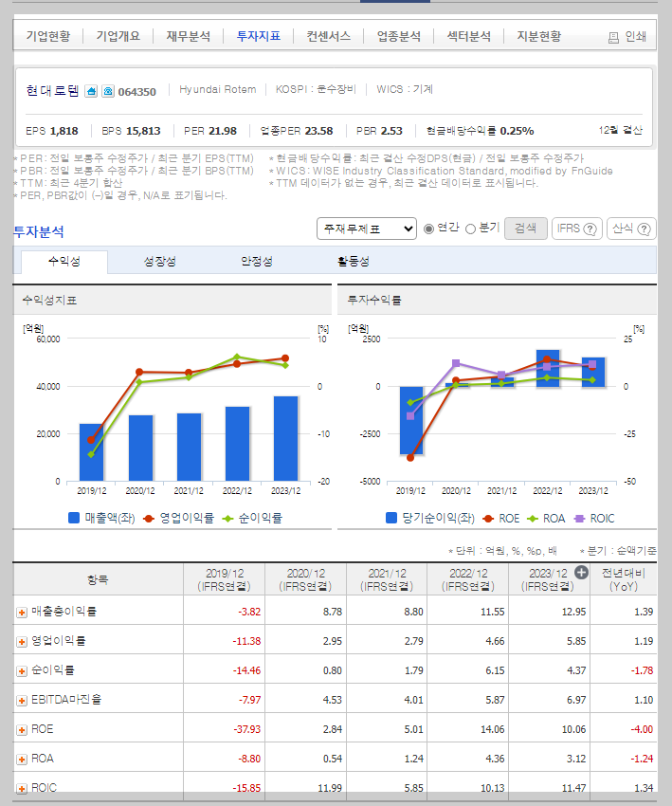Image resolution: width=672 pixels, height=806 pixels.
Task: Click the 2019/12 sales bar in 수익성지표 chart
Action: pyautogui.click(x=91, y=452)
